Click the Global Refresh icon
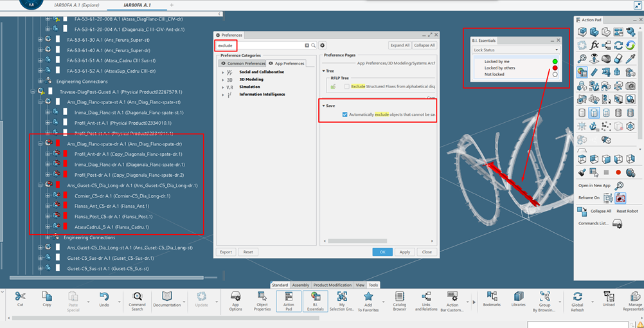This screenshot has height=328, width=644. 577,300
